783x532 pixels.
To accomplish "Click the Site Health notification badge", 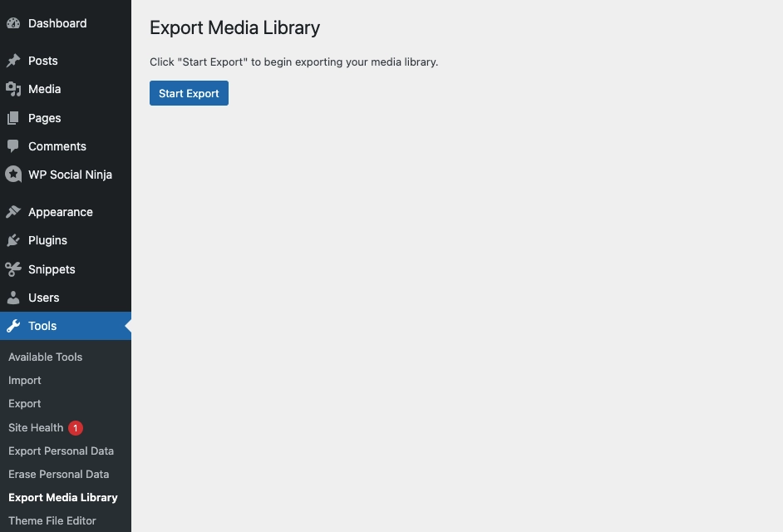I will point(75,427).
